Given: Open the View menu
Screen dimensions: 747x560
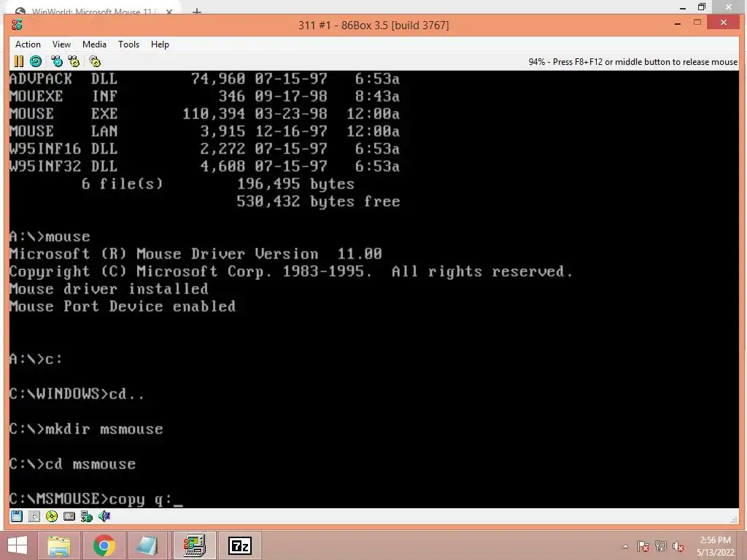Looking at the screenshot, I should tap(61, 44).
